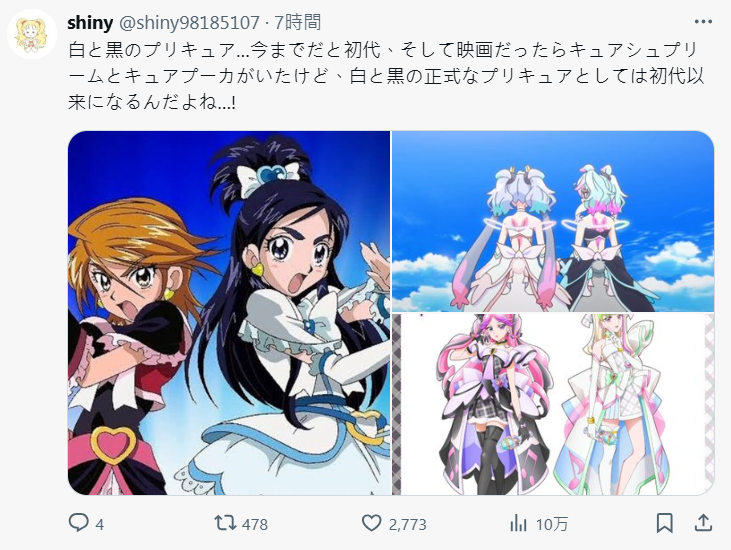Open the large Futari wa Precure image
The height and width of the screenshot is (550, 731).
pyautogui.click(x=229, y=313)
